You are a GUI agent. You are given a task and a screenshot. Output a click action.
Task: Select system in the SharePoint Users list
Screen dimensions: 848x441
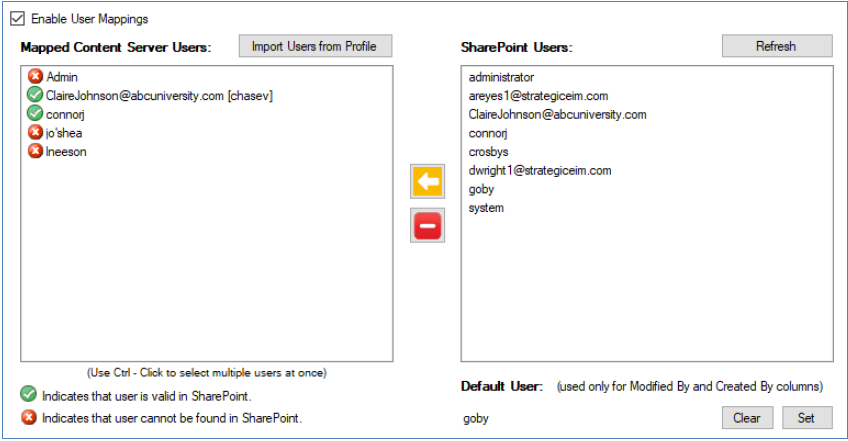pos(486,208)
